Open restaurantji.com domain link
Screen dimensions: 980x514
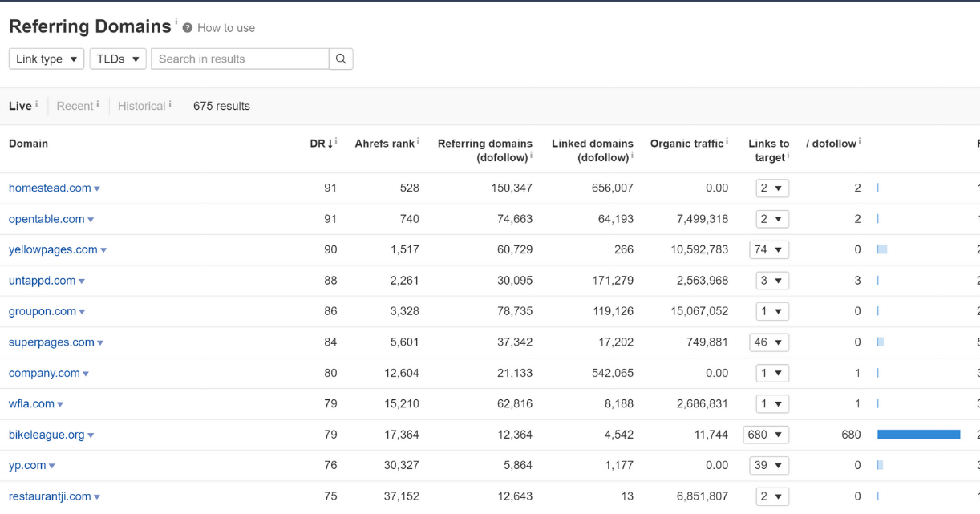click(x=50, y=496)
